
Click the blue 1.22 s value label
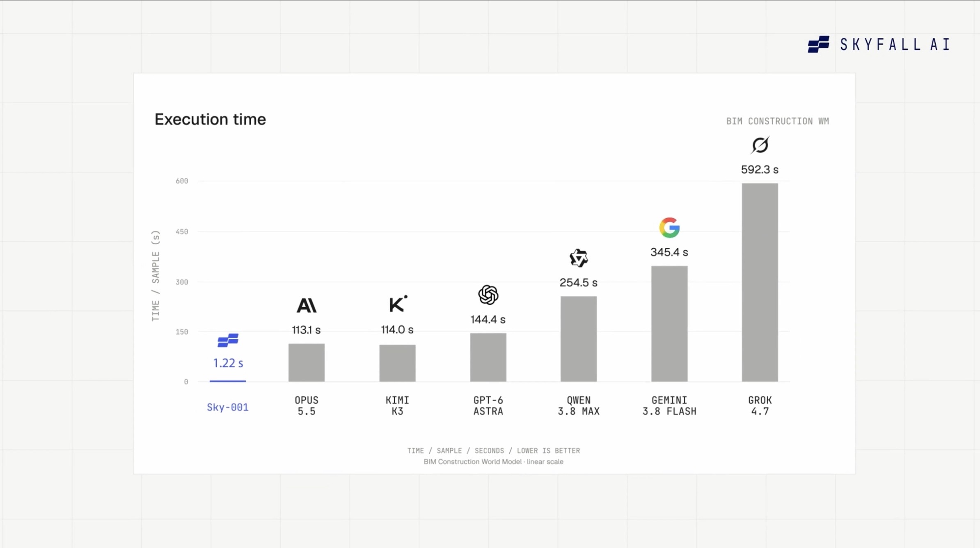228,363
